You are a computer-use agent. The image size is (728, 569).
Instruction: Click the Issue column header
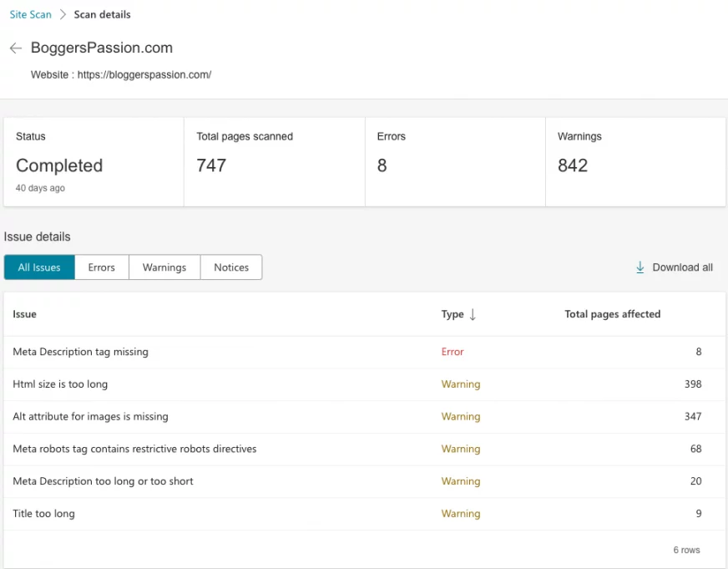24,314
